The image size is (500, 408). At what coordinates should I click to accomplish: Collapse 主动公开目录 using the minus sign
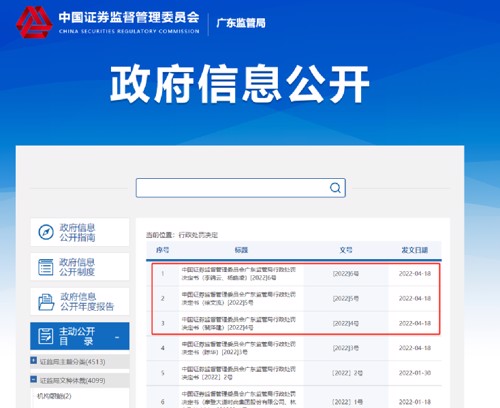(117, 338)
